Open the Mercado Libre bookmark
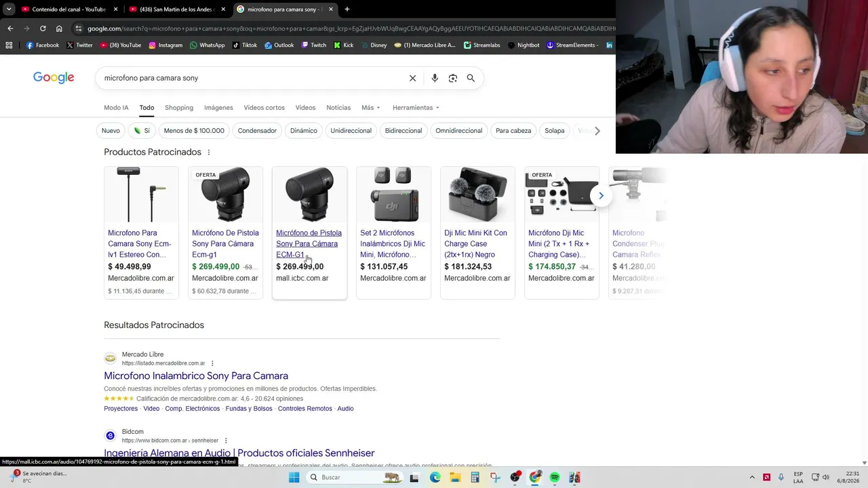This screenshot has height=488, width=868. 425,45
